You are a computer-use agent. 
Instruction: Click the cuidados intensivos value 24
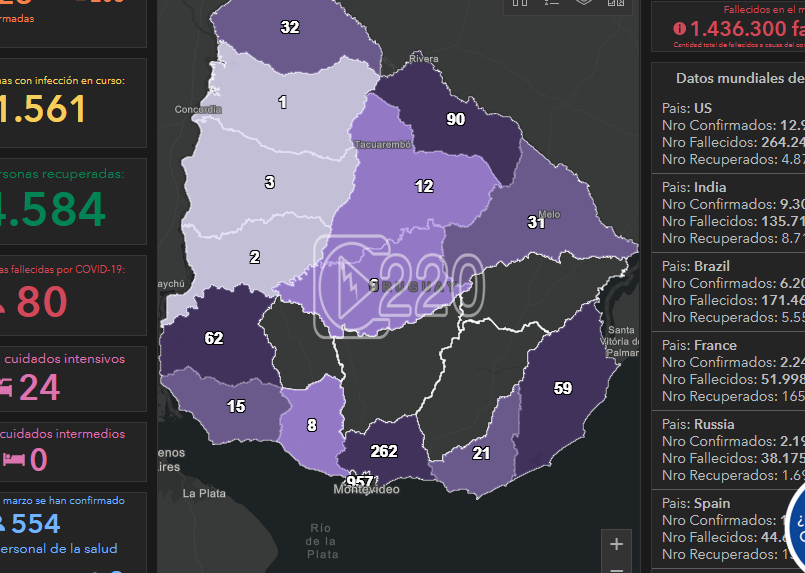point(40,387)
